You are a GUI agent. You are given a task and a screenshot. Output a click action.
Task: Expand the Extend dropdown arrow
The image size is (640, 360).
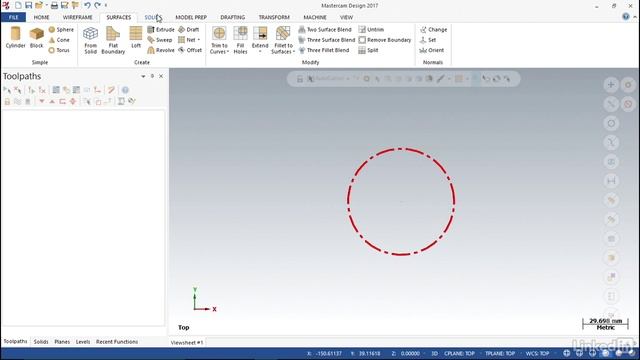pos(260,52)
